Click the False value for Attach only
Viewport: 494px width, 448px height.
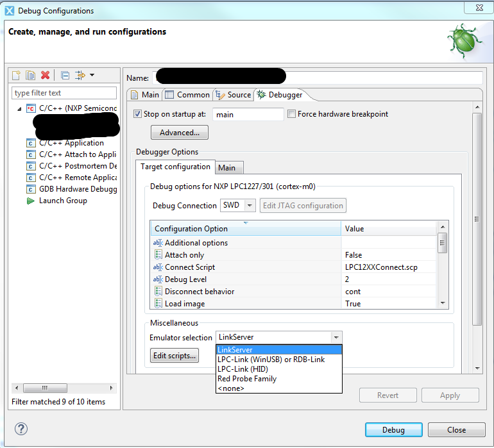pyautogui.click(x=389, y=255)
